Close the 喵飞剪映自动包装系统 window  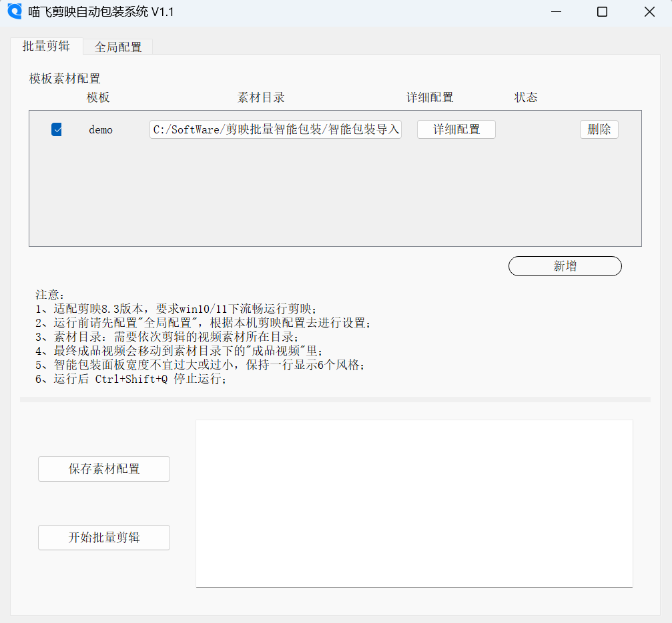[x=649, y=11]
